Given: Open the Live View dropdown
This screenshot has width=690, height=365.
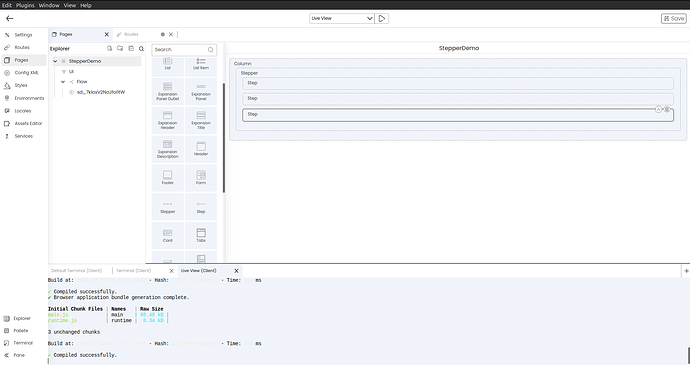Looking at the screenshot, I should pos(342,18).
